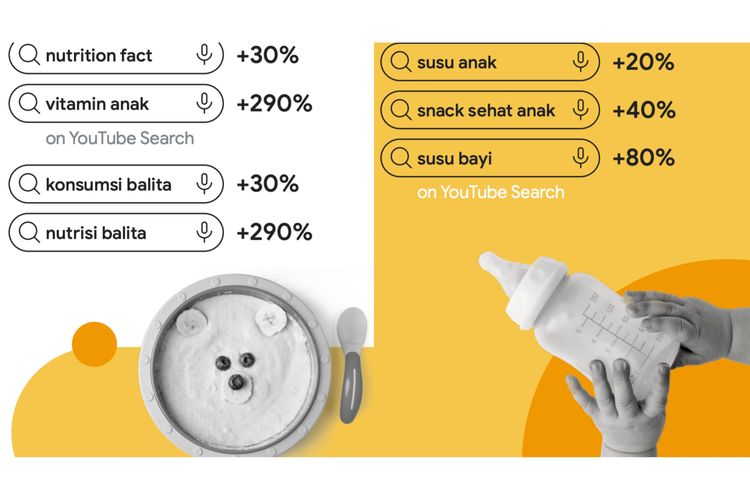Click the '+290%' figure beside 'vitamin anak'
Screen dimensions: 750x500
(x=274, y=103)
